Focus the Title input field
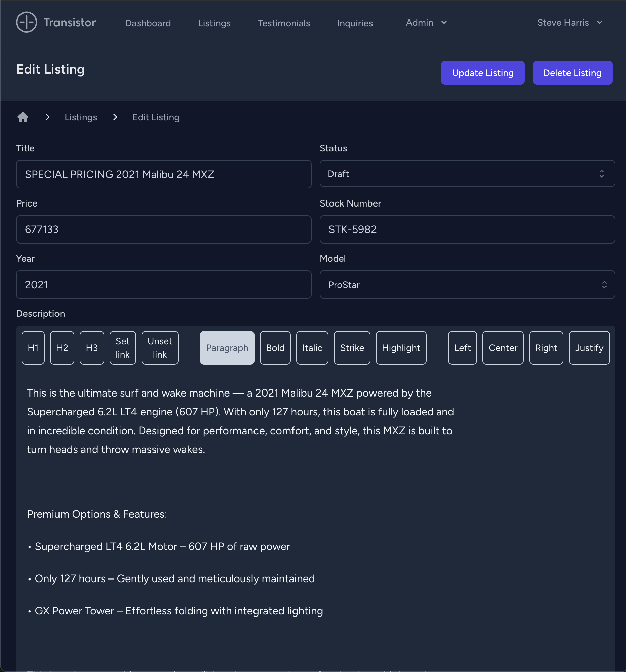This screenshot has width=626, height=672. pos(163,174)
